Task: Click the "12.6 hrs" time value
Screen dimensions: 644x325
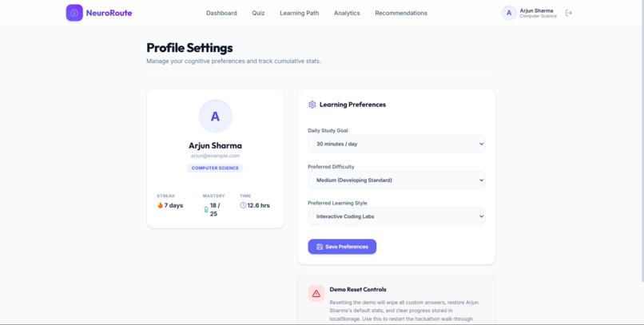Action: (x=259, y=205)
